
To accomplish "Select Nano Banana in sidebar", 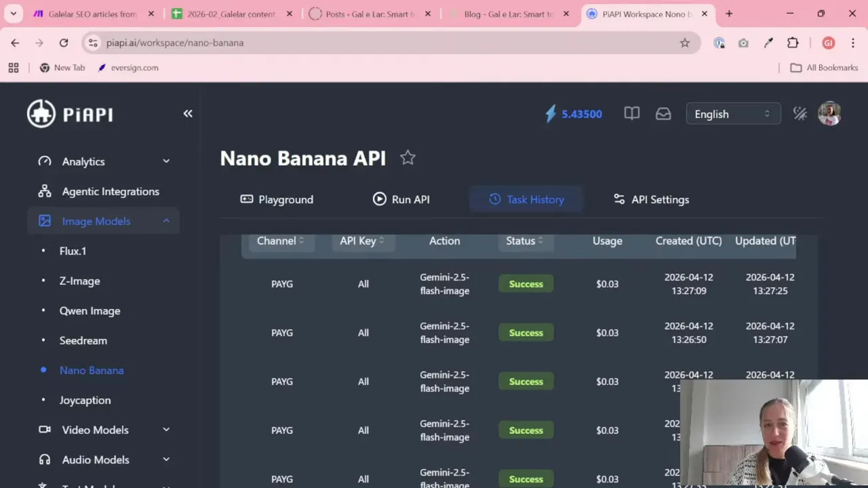I will point(92,370).
